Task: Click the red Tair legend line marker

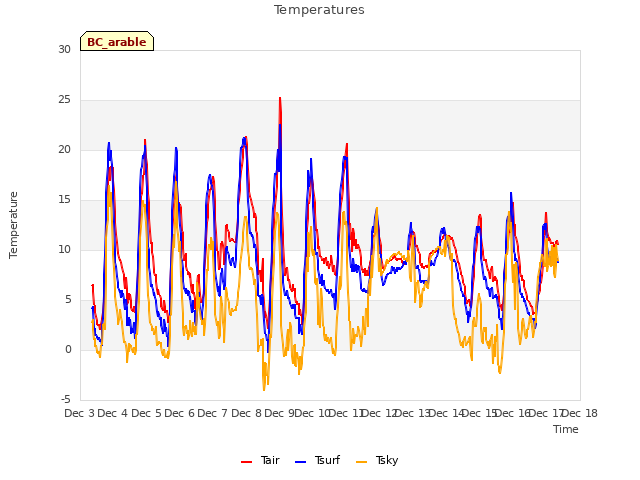Action: (247, 462)
